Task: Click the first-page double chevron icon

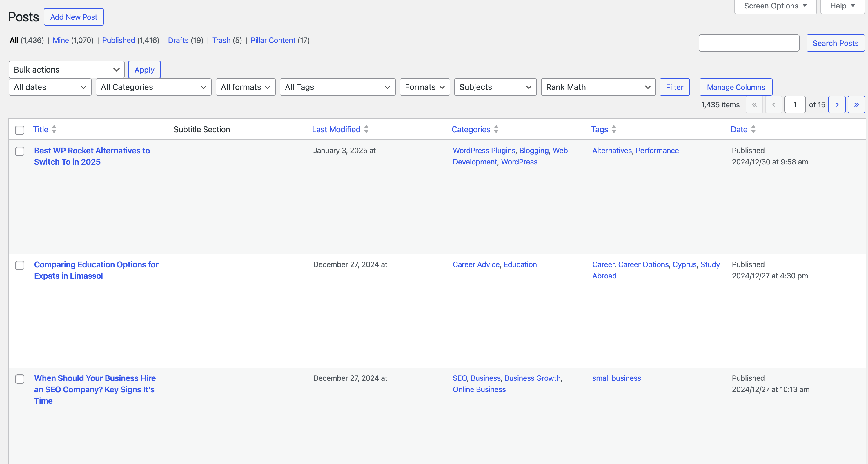Action: (x=754, y=104)
